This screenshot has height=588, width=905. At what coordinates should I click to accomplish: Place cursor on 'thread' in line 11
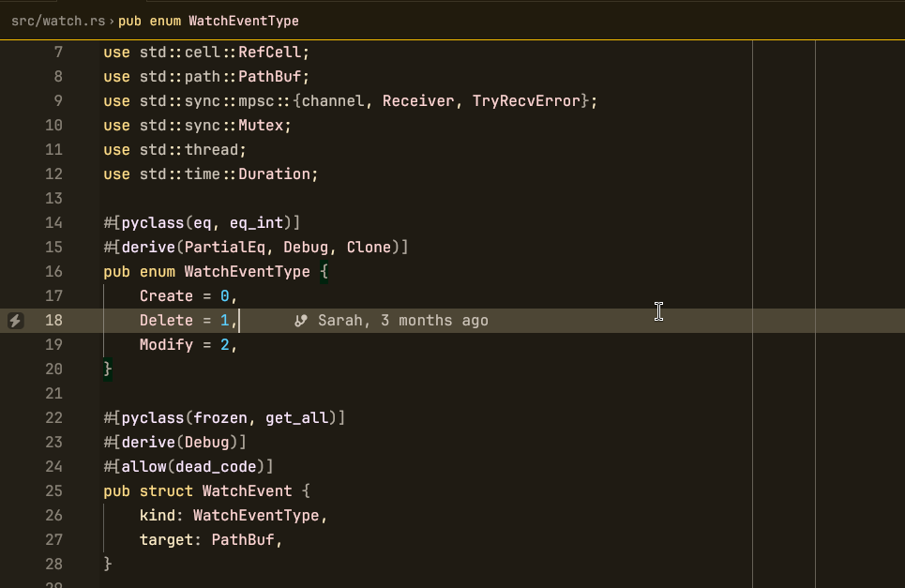click(211, 149)
